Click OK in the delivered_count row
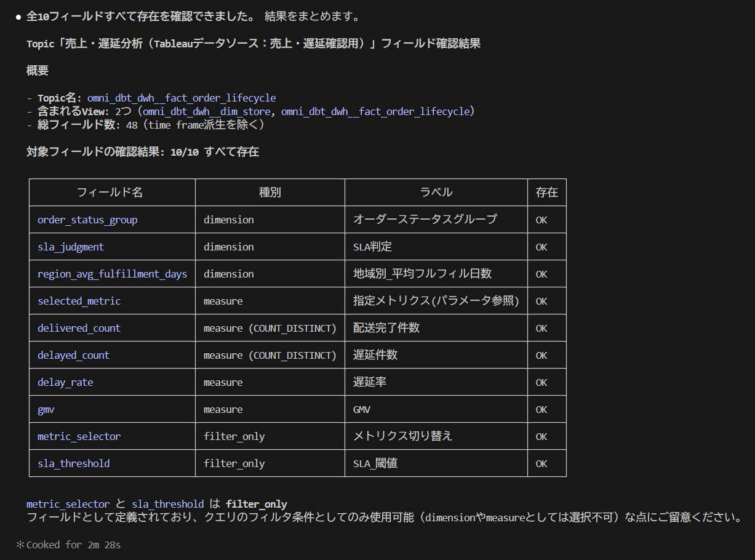The image size is (755, 560). pyautogui.click(x=541, y=328)
